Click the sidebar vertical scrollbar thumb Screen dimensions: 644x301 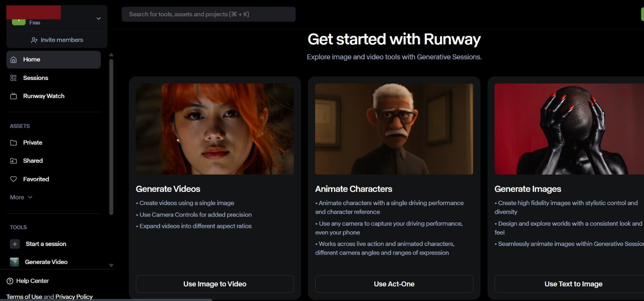coord(111,137)
